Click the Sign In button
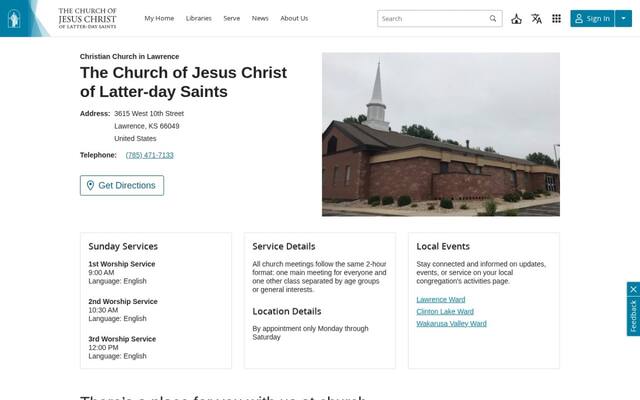The image size is (640, 400). [x=592, y=19]
